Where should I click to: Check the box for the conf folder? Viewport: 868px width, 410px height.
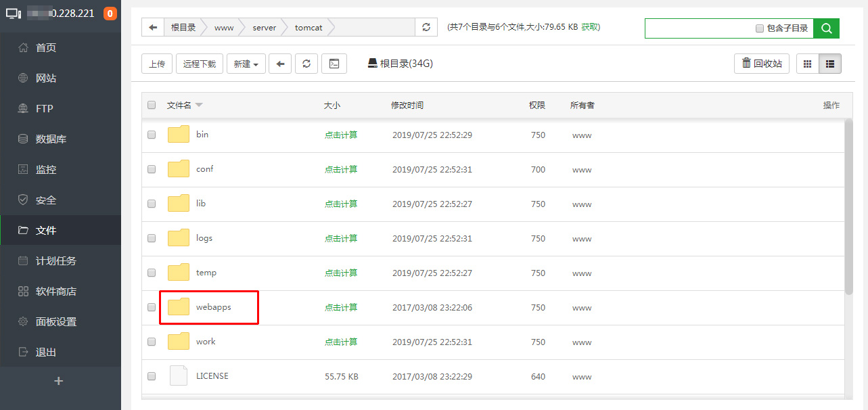(152, 169)
